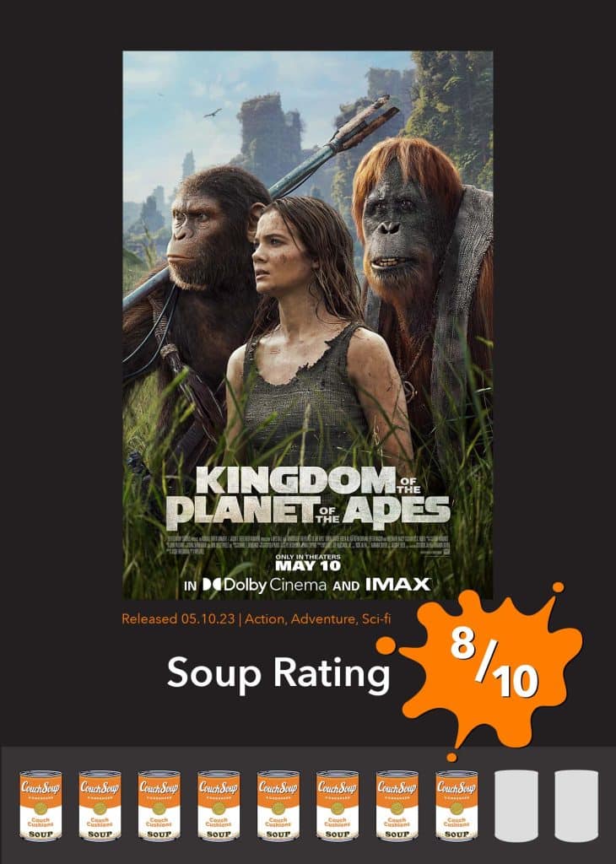Pick the fourth Couch Soup can
Screen dimensions: 616x864
tap(219, 805)
